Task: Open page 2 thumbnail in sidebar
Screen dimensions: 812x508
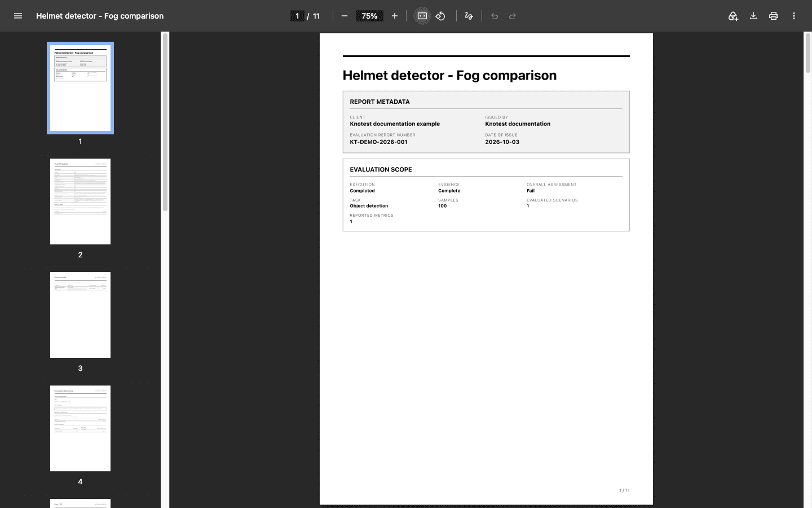Action: coord(80,202)
